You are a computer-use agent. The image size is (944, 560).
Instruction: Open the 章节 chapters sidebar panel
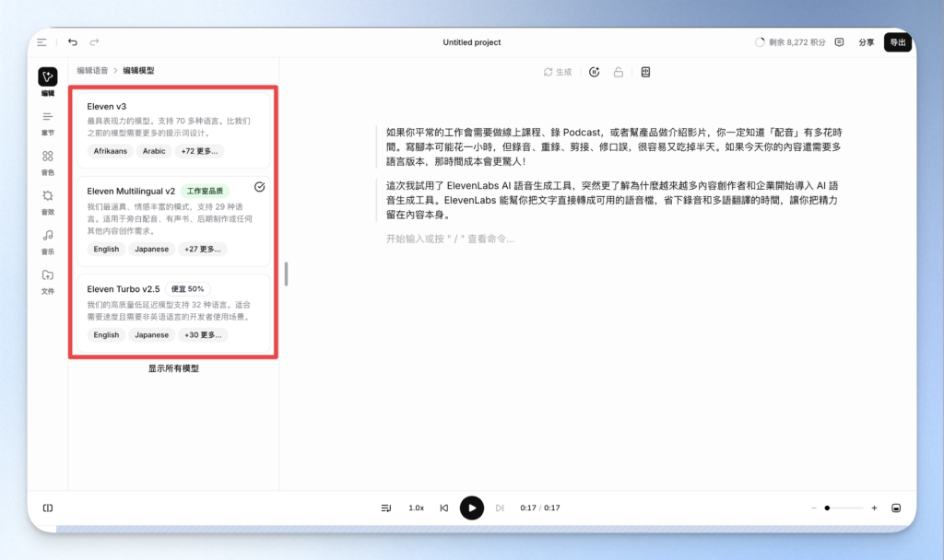48,122
